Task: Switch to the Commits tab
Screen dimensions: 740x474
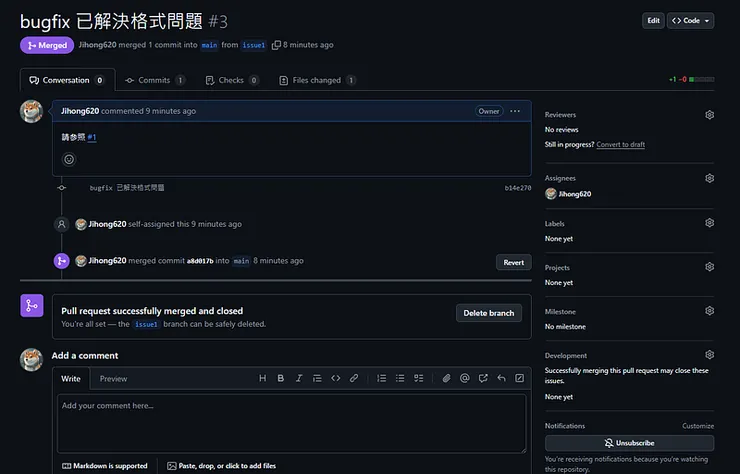Action: [155, 80]
